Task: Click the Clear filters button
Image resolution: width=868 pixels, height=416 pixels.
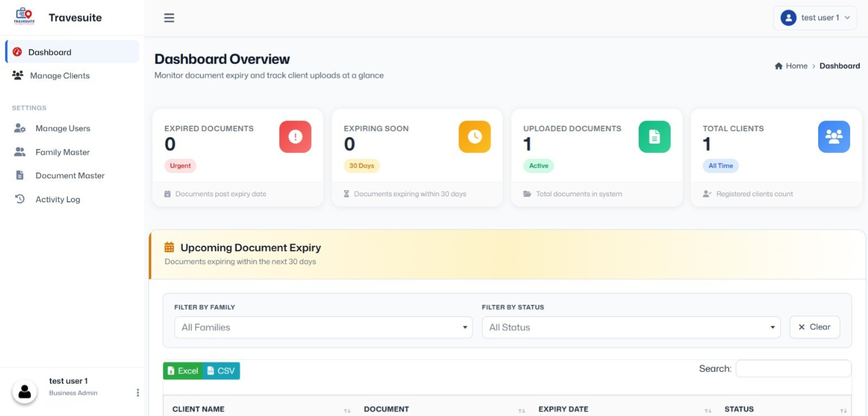Action: [815, 327]
